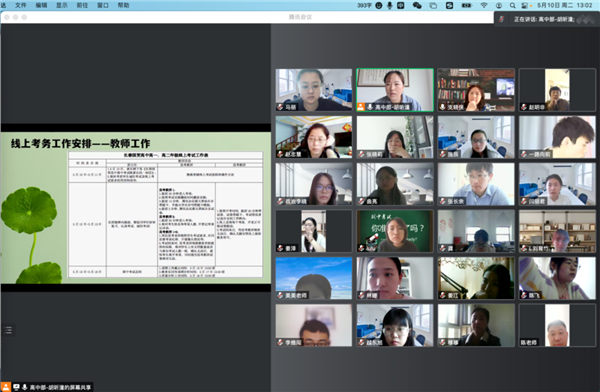Open the 显示 menu
600x392 pixels.
(x=62, y=5)
